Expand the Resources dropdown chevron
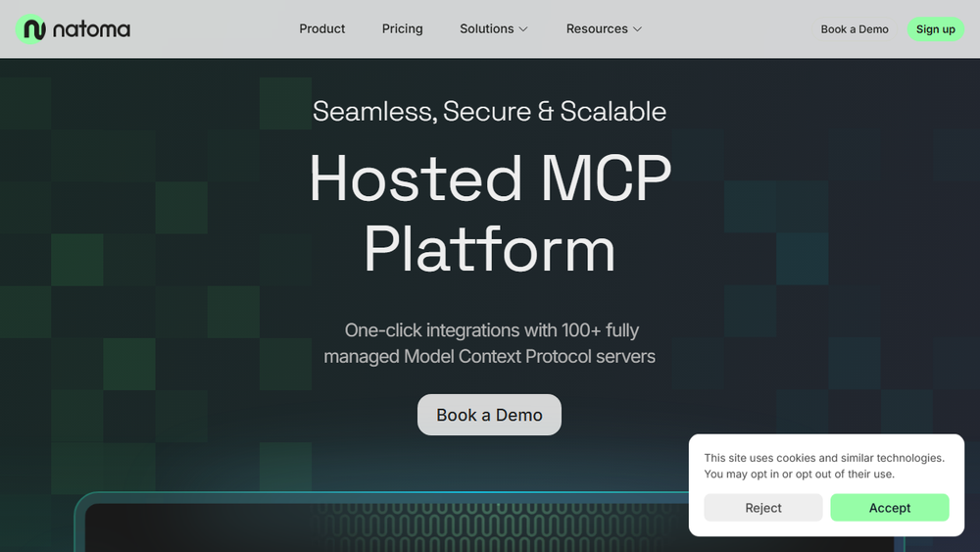The height and width of the screenshot is (552, 980). [x=638, y=29]
